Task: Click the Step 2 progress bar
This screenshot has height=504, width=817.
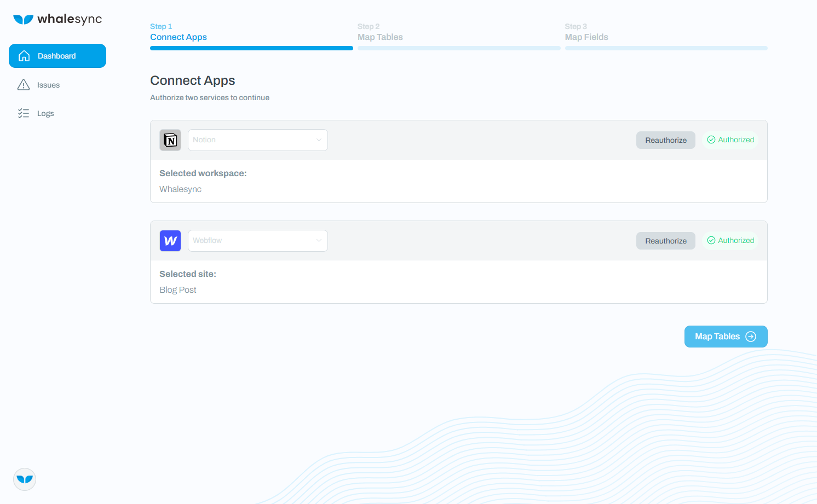Action: tap(459, 48)
